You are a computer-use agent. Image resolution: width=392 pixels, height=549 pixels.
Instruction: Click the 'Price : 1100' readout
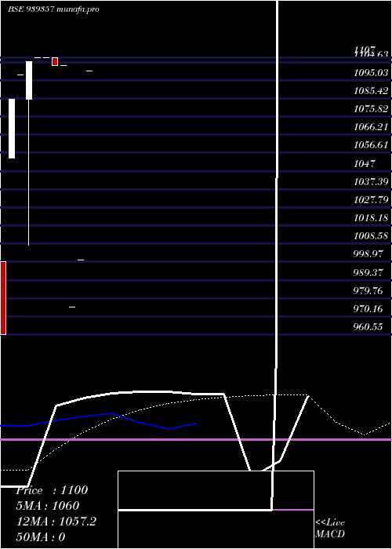pyautogui.click(x=52, y=490)
